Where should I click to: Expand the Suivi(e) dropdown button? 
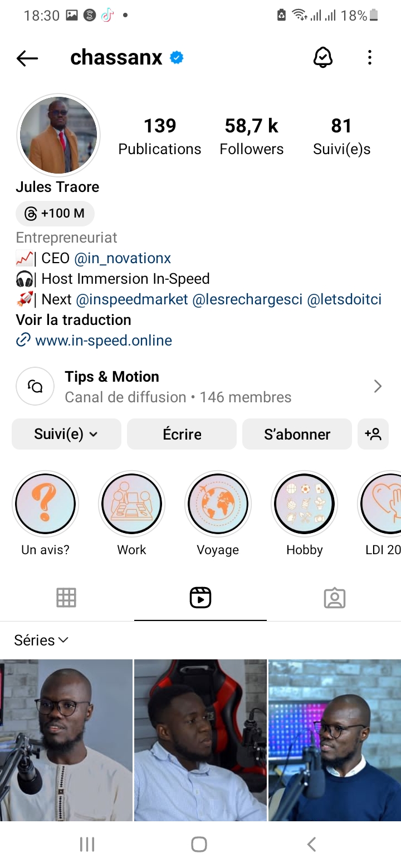[66, 434]
